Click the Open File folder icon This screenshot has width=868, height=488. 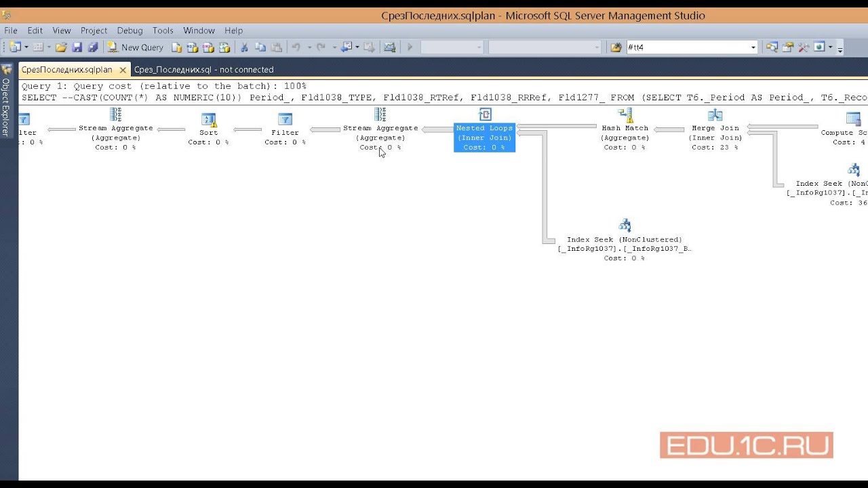(61, 47)
